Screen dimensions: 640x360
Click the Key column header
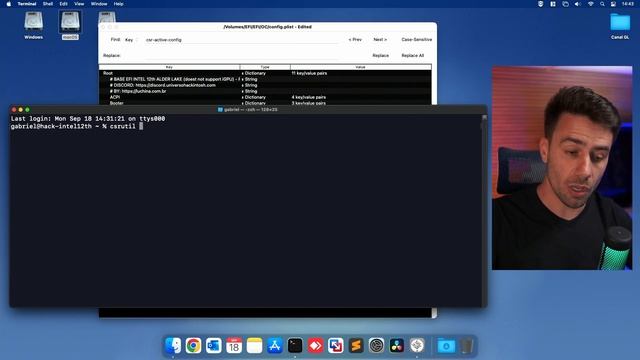coord(169,67)
